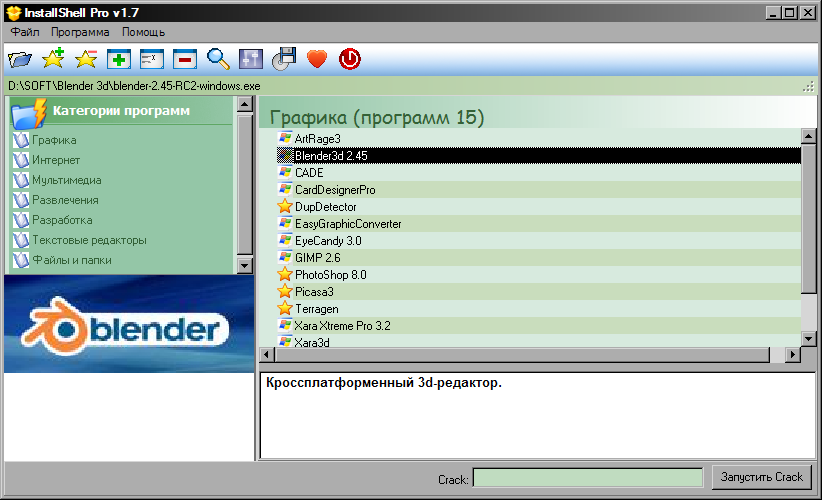Click the category panel scroll down arrow
Viewport: 822px width, 500px height.
tap(244, 265)
